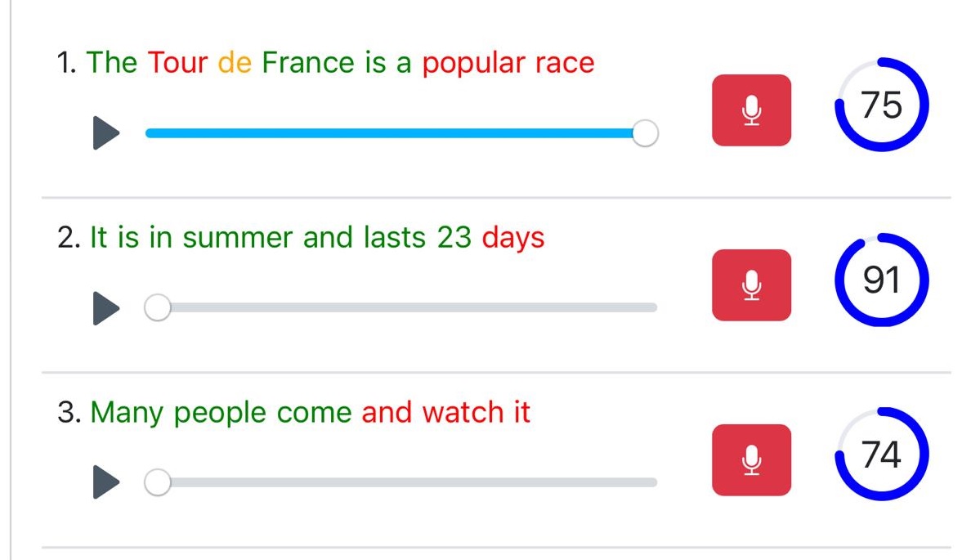Open the score circle showing 75

click(x=881, y=105)
